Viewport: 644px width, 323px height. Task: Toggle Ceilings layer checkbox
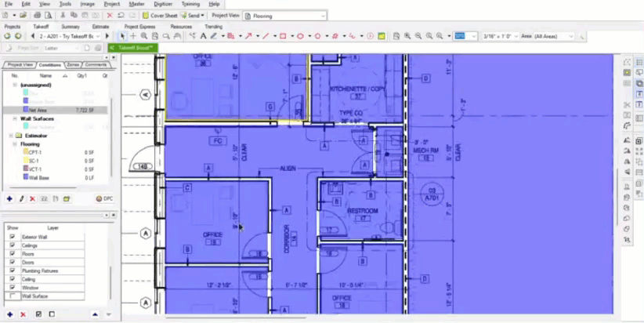pos(13,245)
